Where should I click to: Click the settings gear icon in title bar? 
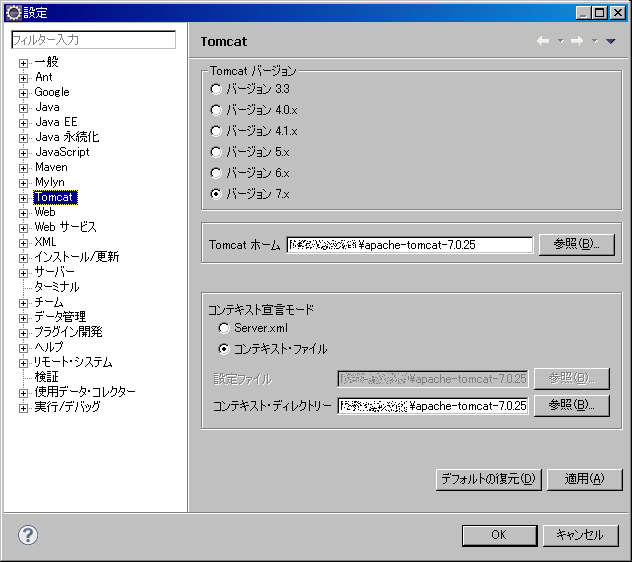[14, 12]
